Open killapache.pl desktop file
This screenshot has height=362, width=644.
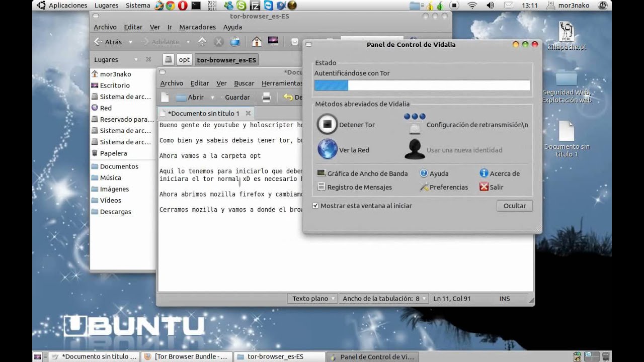[567, 36]
